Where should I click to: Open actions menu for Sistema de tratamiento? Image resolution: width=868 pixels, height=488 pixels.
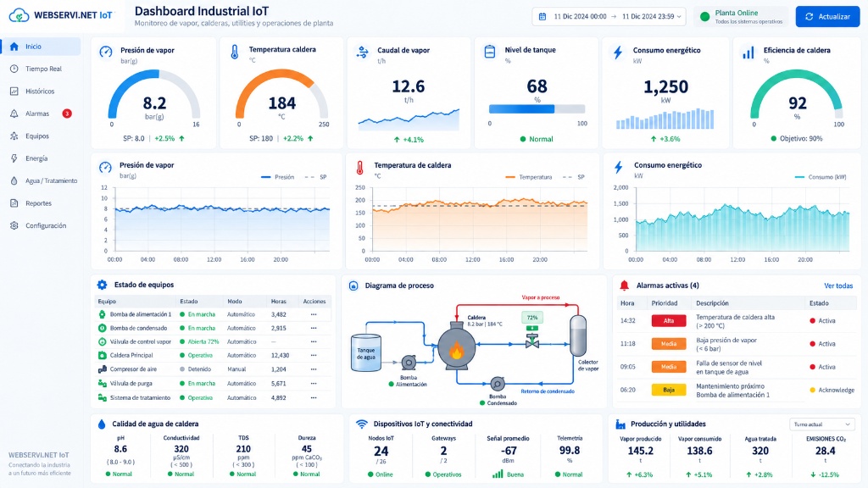click(314, 398)
